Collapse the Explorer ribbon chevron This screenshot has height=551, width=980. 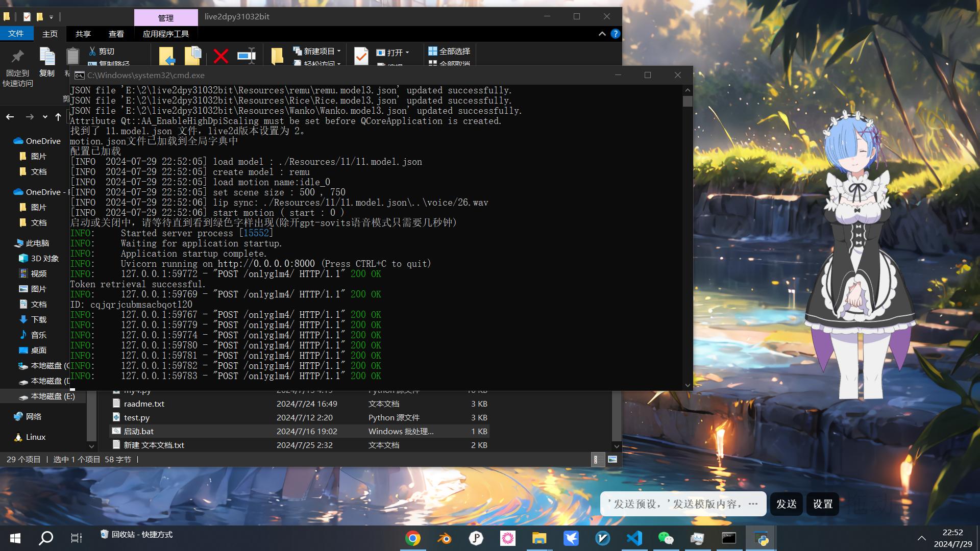point(602,34)
